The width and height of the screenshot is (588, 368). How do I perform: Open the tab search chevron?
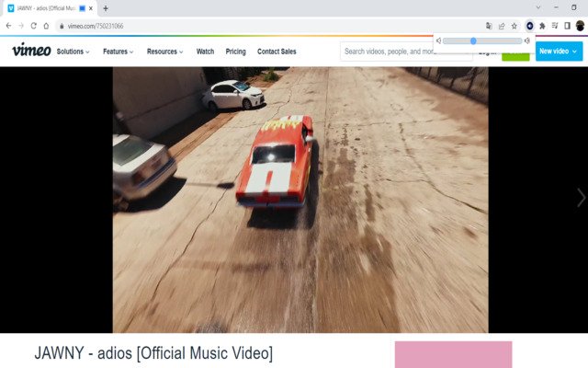[x=538, y=7]
